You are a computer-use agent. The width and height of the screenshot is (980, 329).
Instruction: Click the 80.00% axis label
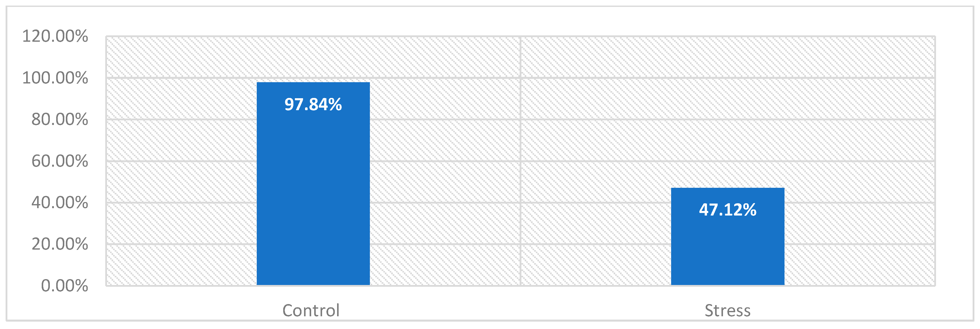(x=60, y=119)
